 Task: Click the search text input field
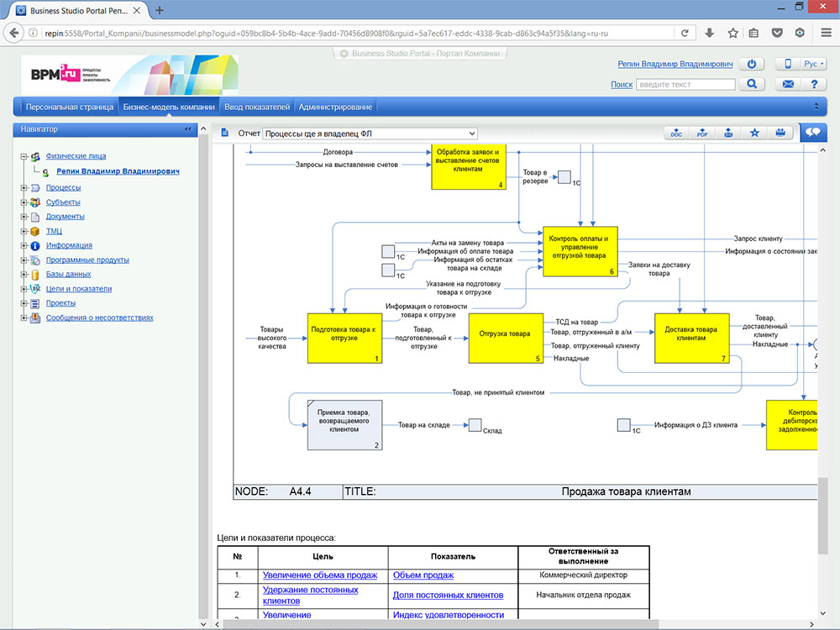(685, 84)
